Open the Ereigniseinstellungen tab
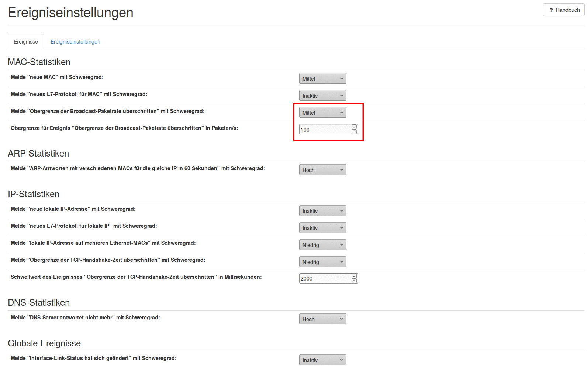The height and width of the screenshot is (367, 588). click(75, 42)
